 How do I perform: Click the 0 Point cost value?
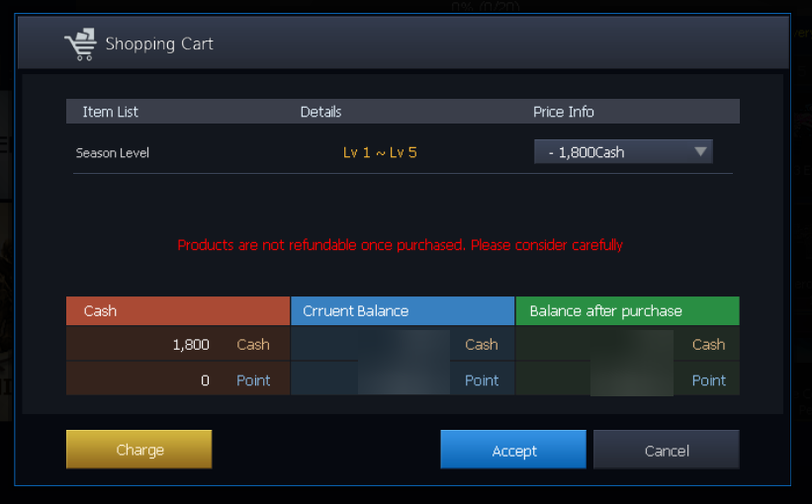[205, 380]
